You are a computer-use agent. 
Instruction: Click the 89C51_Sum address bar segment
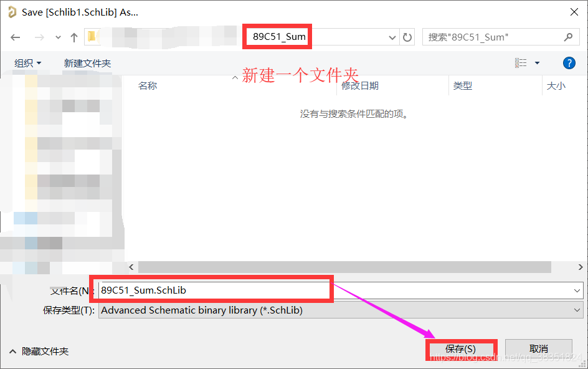[279, 37]
